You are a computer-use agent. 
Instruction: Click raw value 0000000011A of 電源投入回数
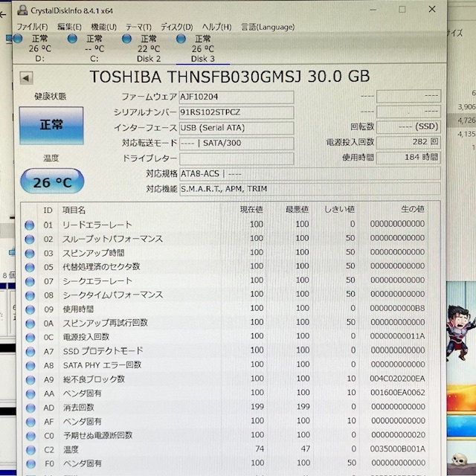[398, 336]
